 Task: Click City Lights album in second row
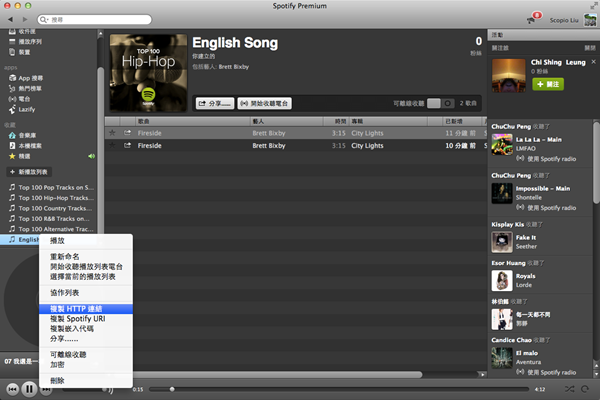[x=367, y=146]
